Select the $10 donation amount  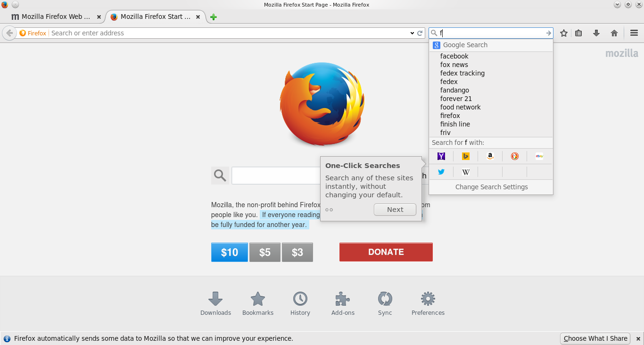click(230, 252)
